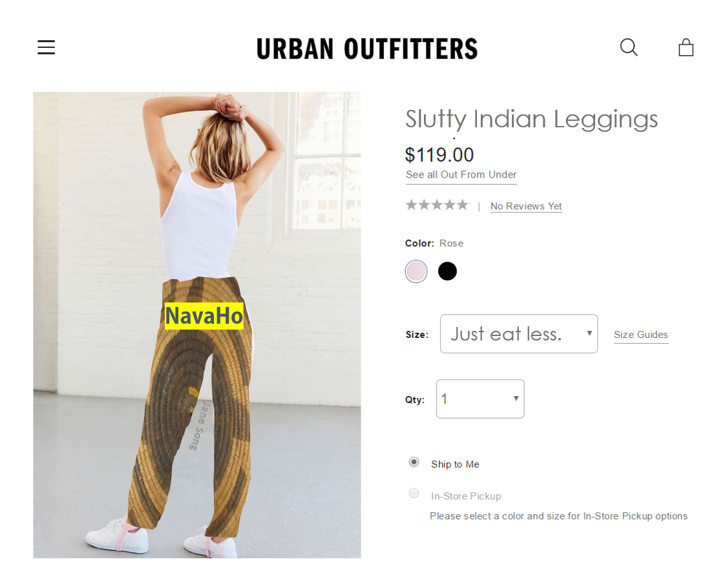Open the See all Out From Under link
The image size is (727, 588).
click(x=461, y=175)
